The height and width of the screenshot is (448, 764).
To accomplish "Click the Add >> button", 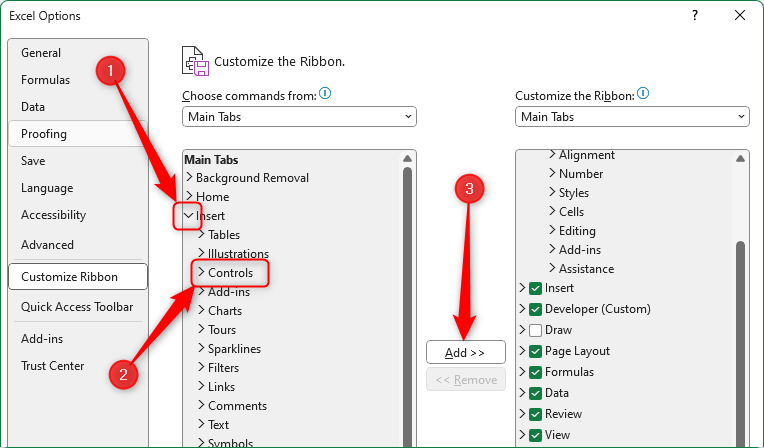I will point(465,352).
